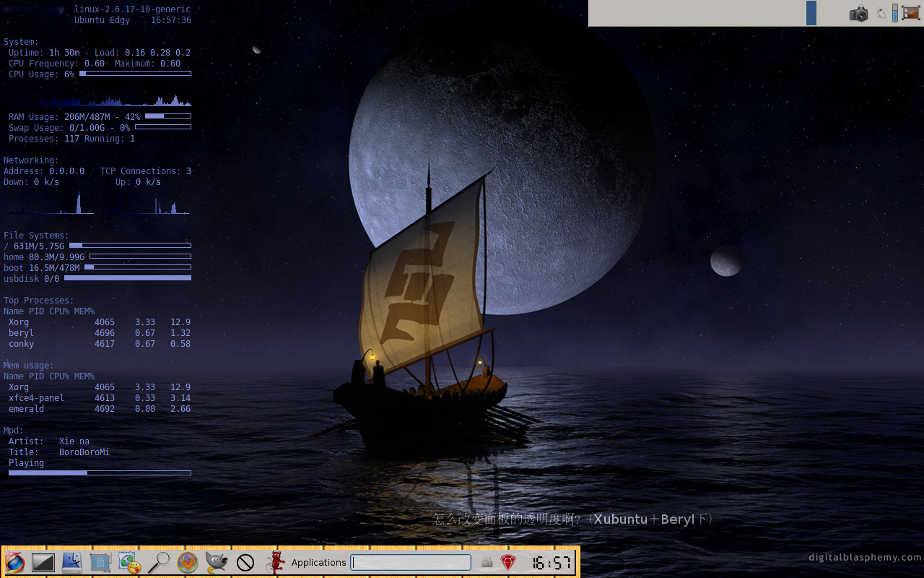Viewport: 924px width, 578px height.
Task: Click the 'Xie na' artist text
Action: 74,441
